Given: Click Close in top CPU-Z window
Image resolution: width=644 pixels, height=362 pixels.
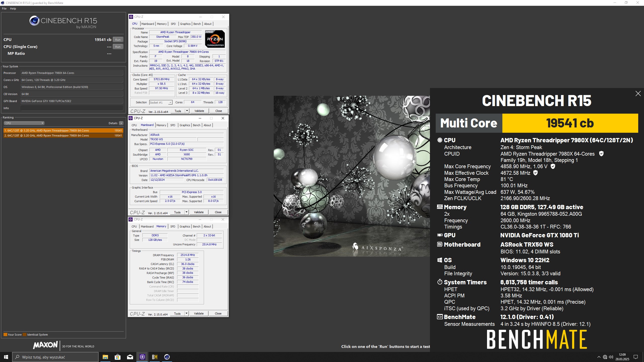Looking at the screenshot, I should point(219,111).
